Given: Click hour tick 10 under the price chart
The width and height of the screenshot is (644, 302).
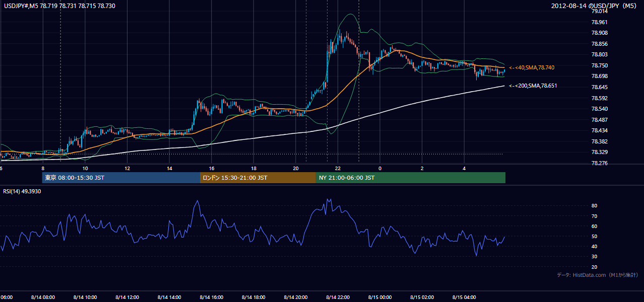Looking at the screenshot, I should [85, 168].
